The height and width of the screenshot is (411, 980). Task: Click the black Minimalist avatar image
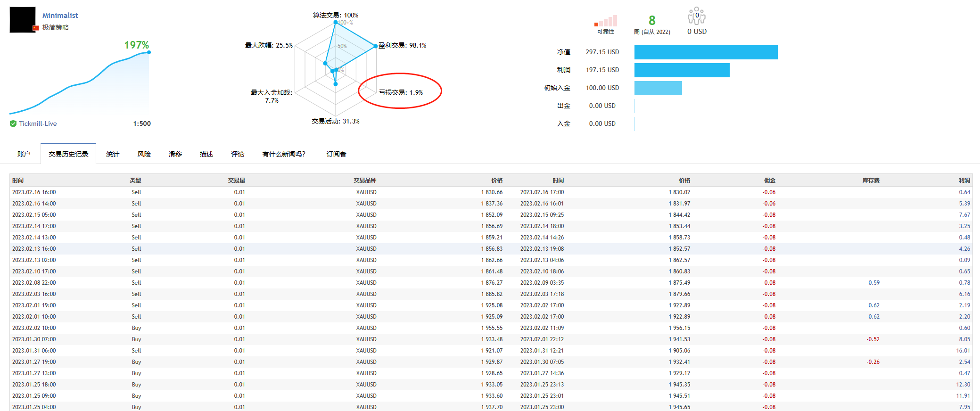click(23, 20)
